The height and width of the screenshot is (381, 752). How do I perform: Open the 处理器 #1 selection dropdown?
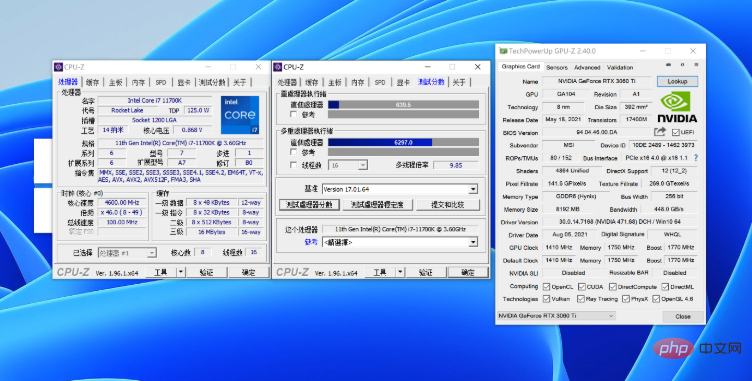point(152,252)
